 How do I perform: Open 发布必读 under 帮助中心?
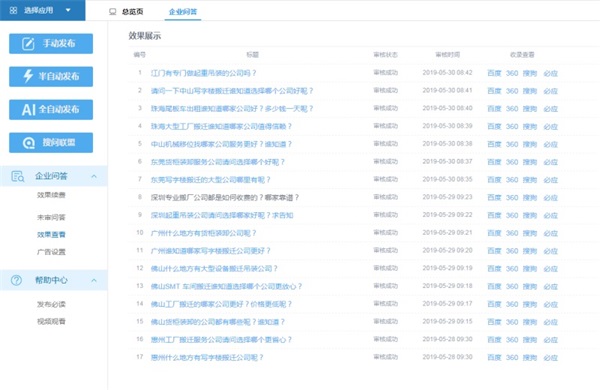pos(51,304)
